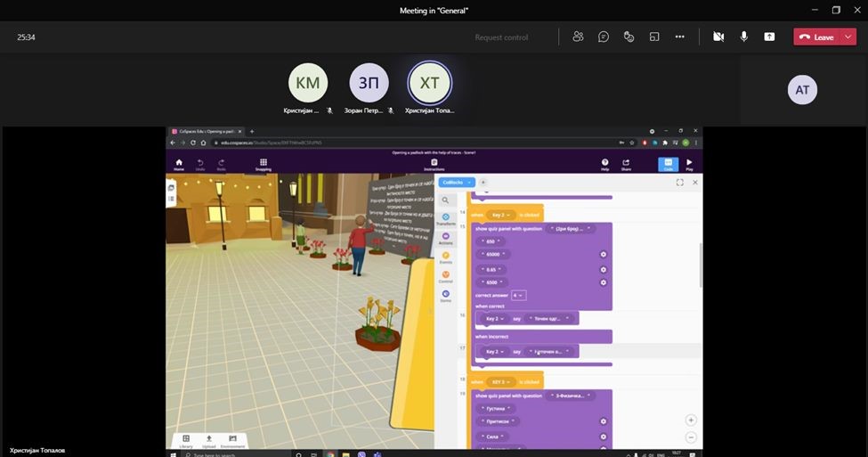868x457 pixels.
Task: Open the Instructions panel
Action: (434, 165)
